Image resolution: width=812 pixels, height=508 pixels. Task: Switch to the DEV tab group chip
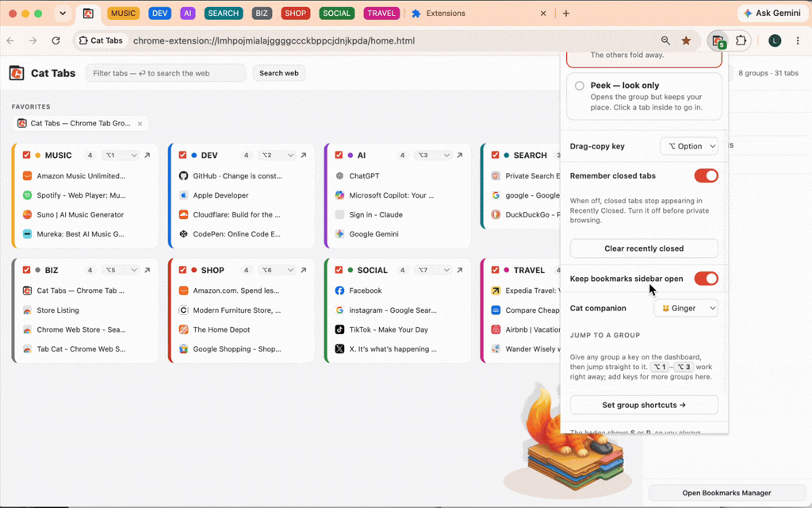tap(159, 13)
